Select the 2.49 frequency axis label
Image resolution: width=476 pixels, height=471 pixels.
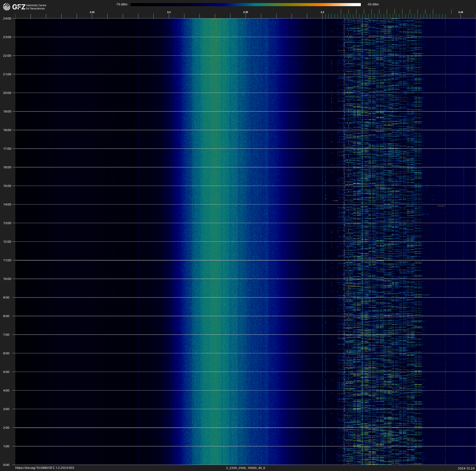click(460, 12)
